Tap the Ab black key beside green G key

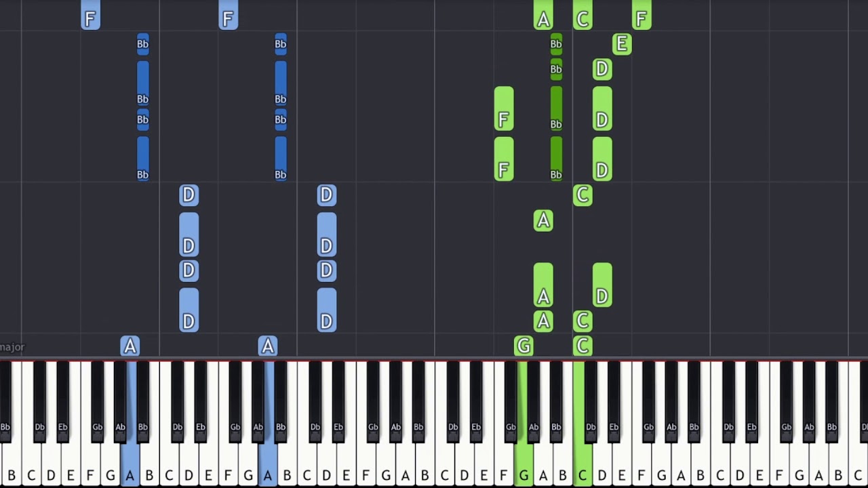534,400
